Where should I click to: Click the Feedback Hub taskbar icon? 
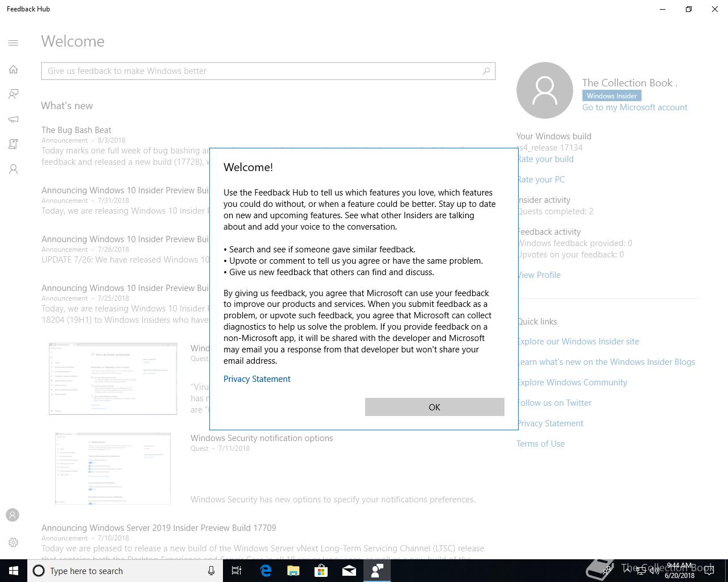pos(377,571)
